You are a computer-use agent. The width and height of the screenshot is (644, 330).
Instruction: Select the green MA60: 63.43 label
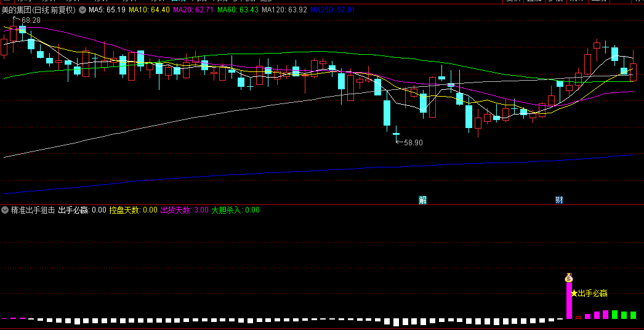click(x=238, y=10)
